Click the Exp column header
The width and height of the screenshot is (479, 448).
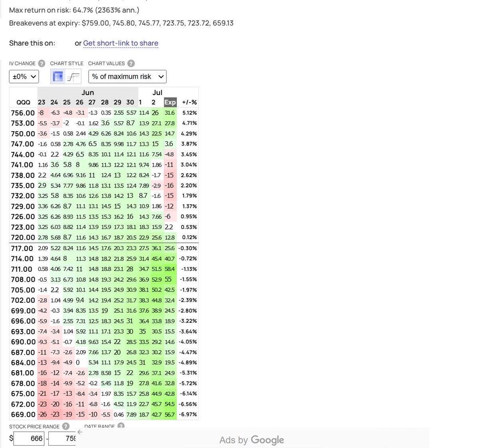tap(170, 102)
